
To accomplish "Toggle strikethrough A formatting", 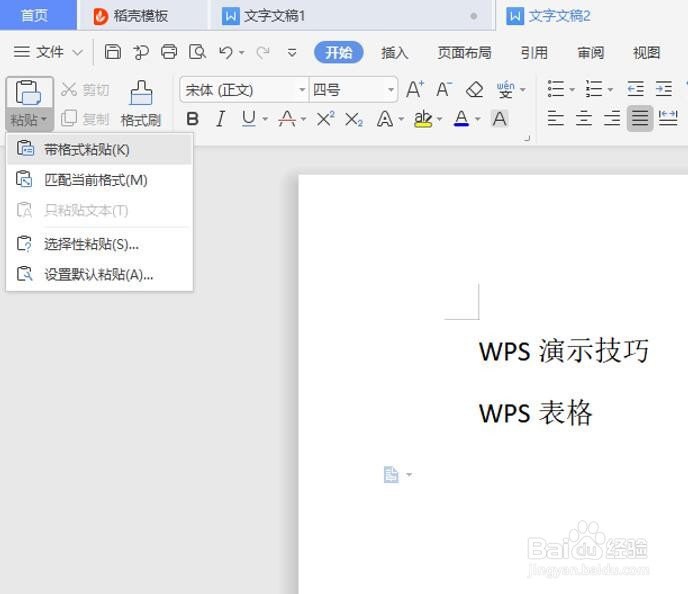I will tap(287, 119).
